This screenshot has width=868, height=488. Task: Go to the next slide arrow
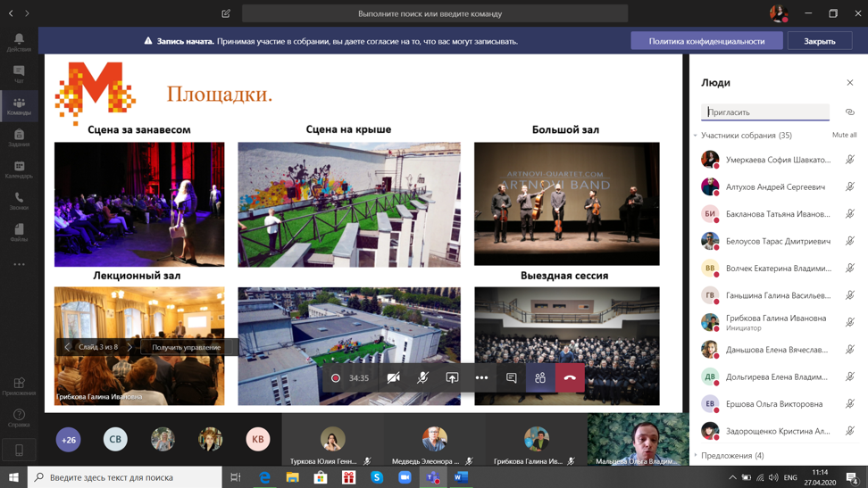130,347
